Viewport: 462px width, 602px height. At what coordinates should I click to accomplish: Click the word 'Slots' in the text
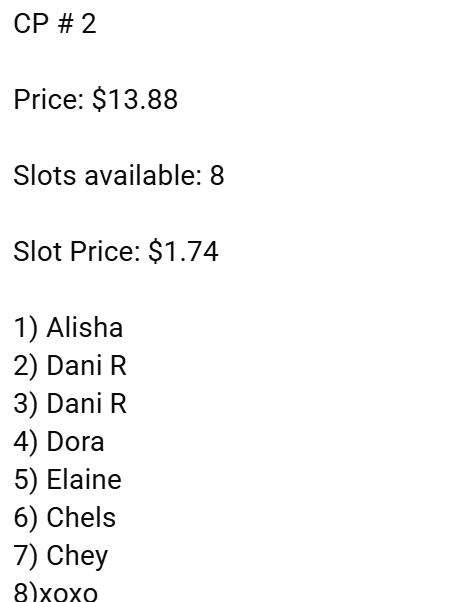coord(45,175)
